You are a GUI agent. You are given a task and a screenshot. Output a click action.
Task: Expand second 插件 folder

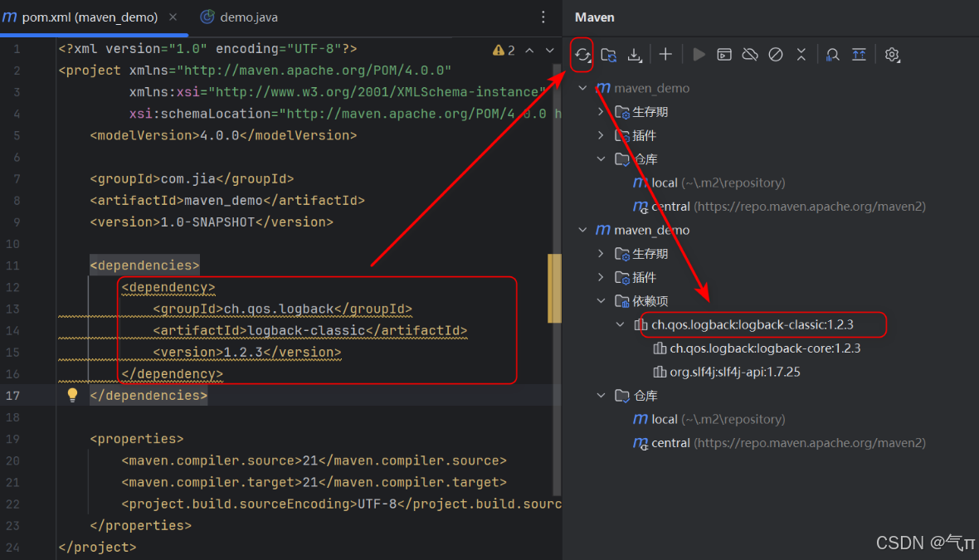pyautogui.click(x=601, y=277)
